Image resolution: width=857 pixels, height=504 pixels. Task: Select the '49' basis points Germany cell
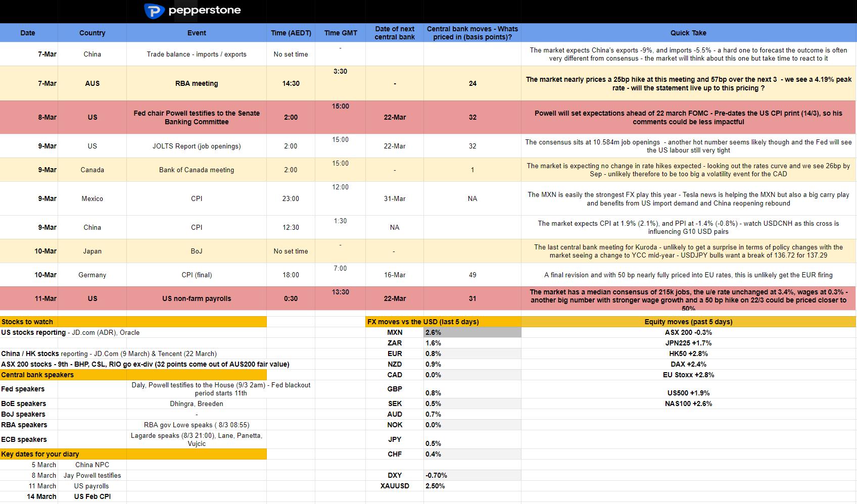(472, 275)
